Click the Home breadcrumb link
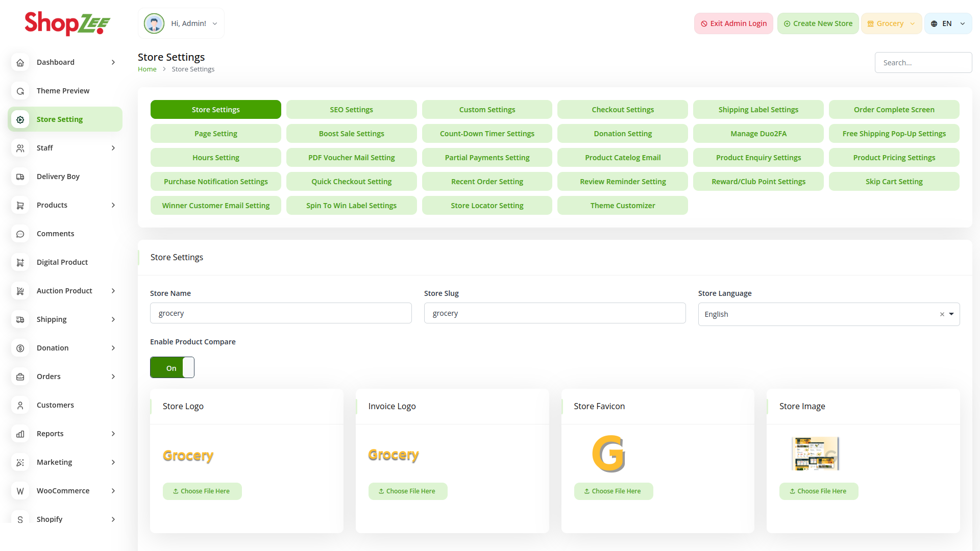 (x=147, y=69)
